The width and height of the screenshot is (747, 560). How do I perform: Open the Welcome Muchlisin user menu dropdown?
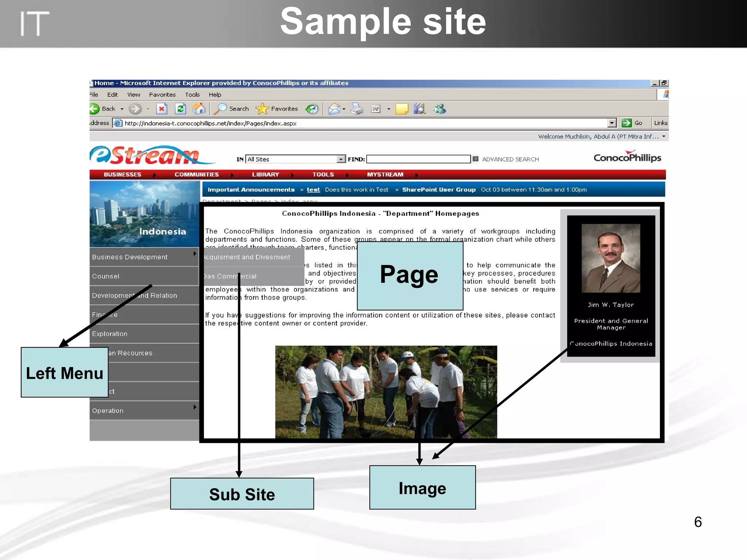663,137
